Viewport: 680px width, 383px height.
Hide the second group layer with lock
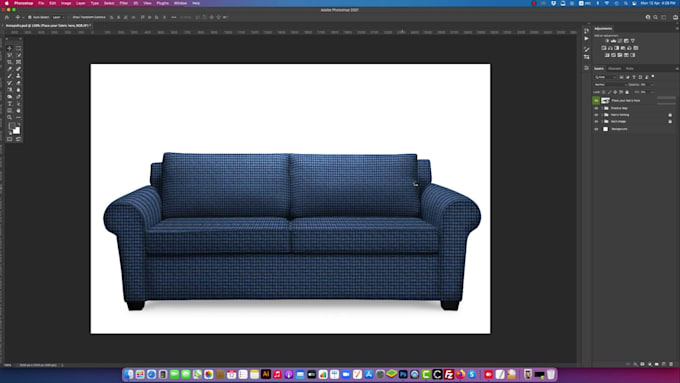596,115
